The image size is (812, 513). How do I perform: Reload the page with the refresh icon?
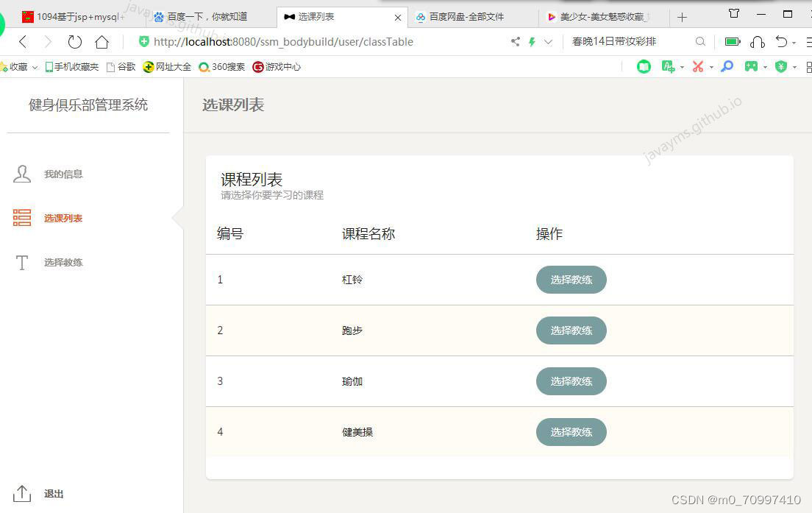tap(75, 42)
